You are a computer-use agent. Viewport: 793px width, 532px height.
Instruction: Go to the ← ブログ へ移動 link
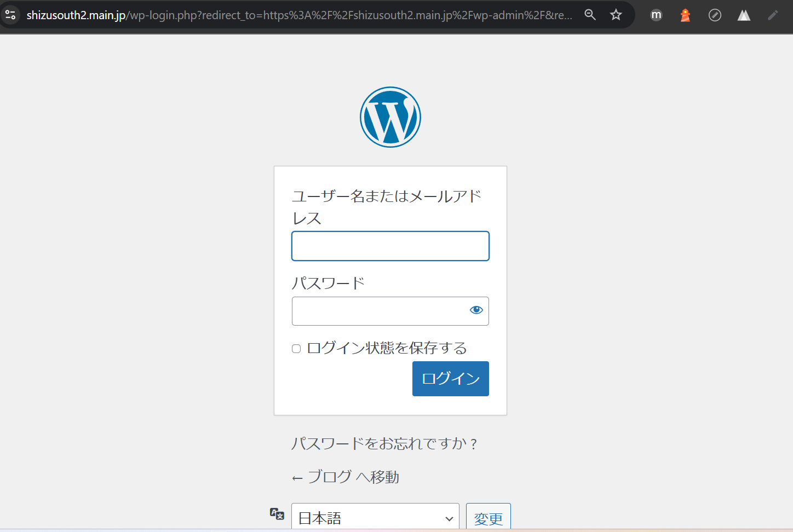346,477
